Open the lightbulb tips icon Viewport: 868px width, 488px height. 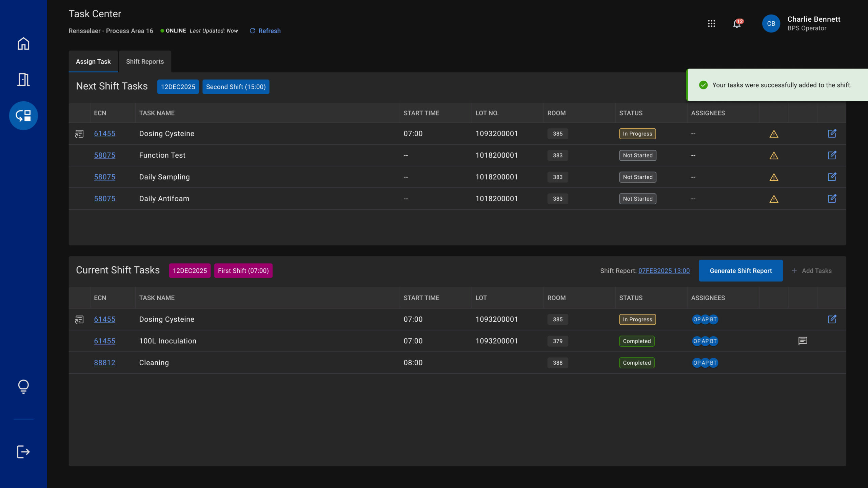pos(23,386)
